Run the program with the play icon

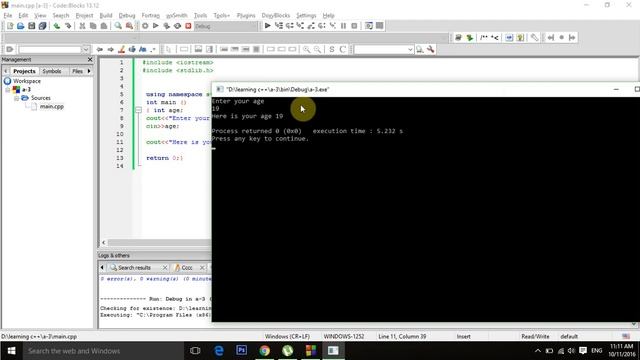click(156, 26)
